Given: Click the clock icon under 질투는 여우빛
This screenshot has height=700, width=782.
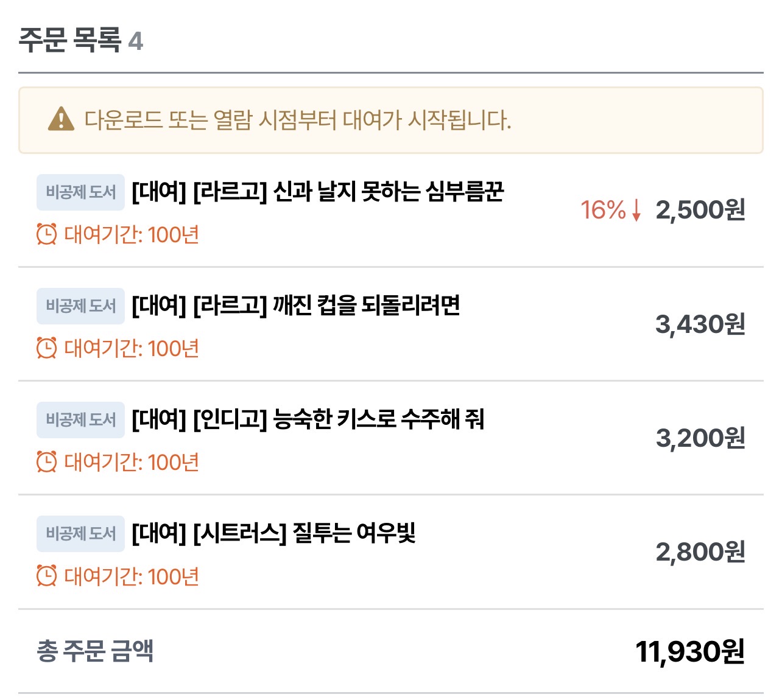Looking at the screenshot, I should coord(47,576).
